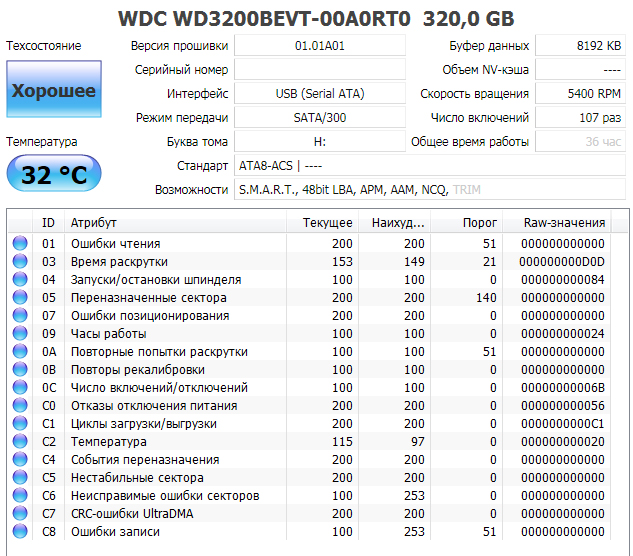This screenshot has height=556, width=633.
Task: Click raw value 000000000D0D
Action: coord(562,262)
